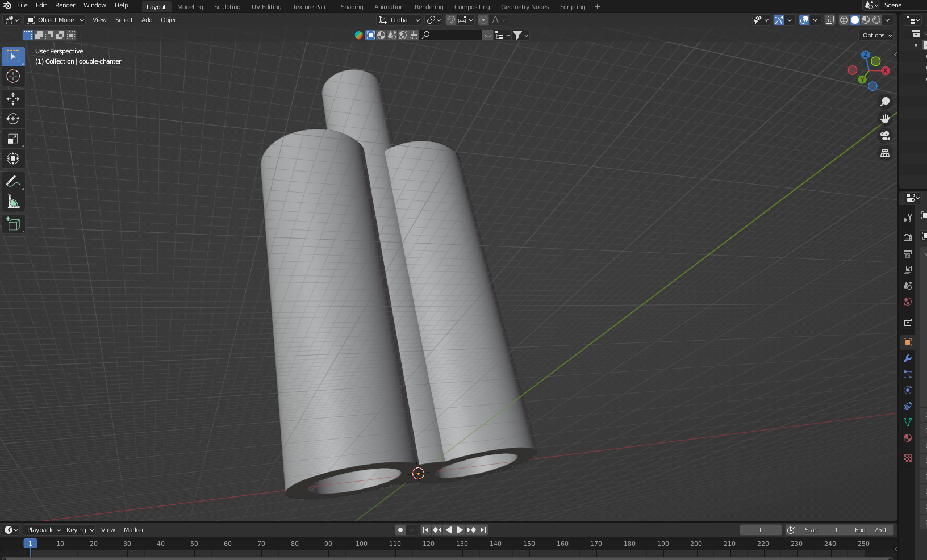
Task: Select the Annotate pencil tool
Action: (x=13, y=182)
